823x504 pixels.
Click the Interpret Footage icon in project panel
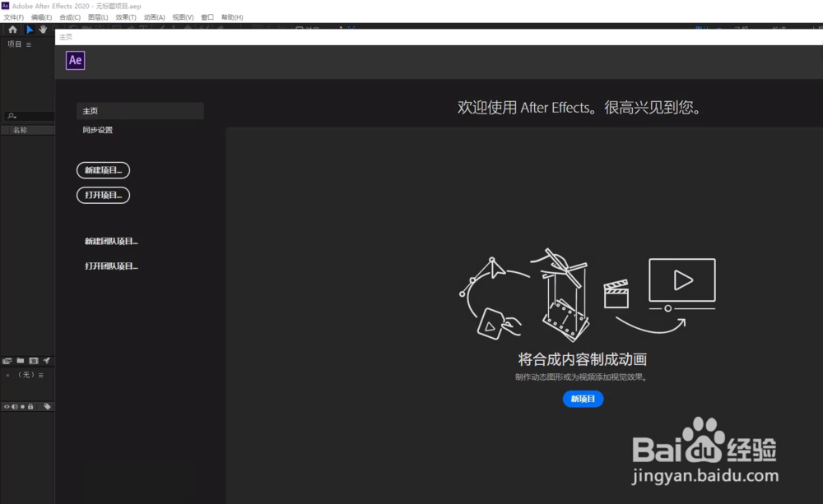click(x=7, y=360)
